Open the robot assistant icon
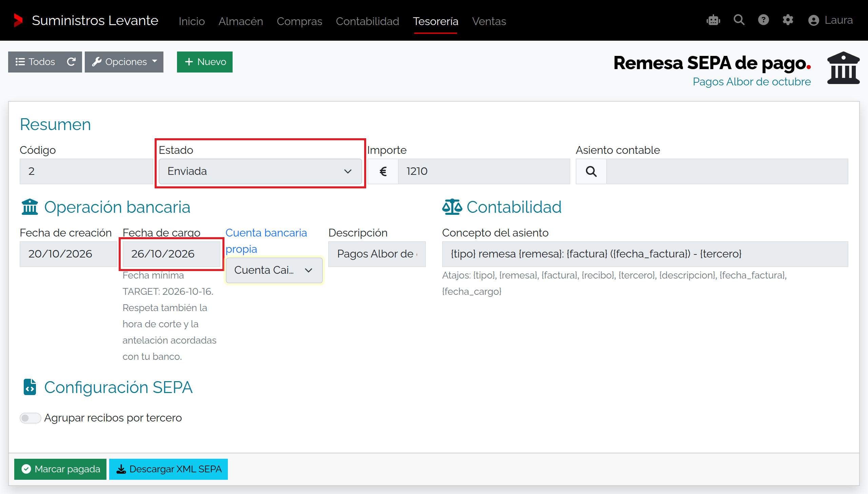Viewport: 868px width, 494px height. tap(713, 20)
